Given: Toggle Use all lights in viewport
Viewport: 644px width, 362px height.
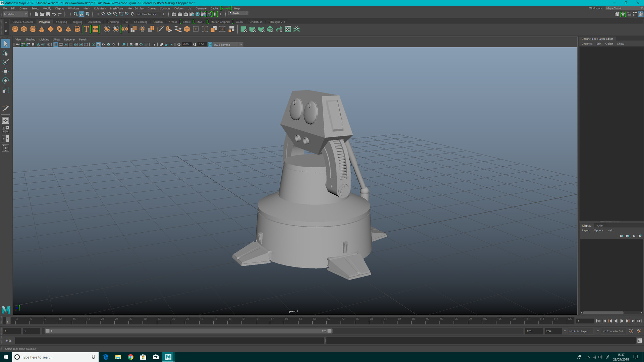Looking at the screenshot, I should (118, 44).
